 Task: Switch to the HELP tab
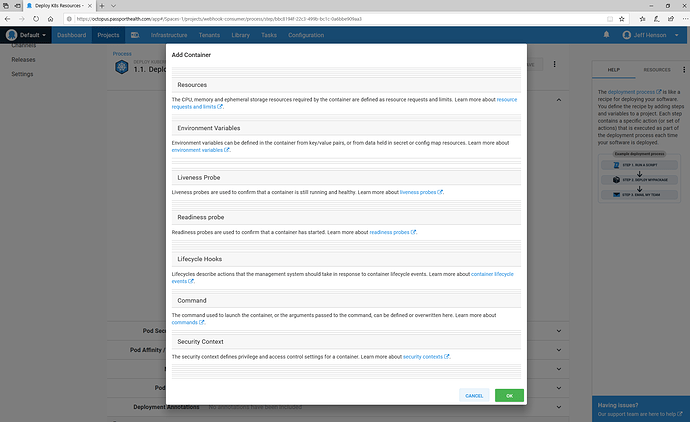[613, 70]
